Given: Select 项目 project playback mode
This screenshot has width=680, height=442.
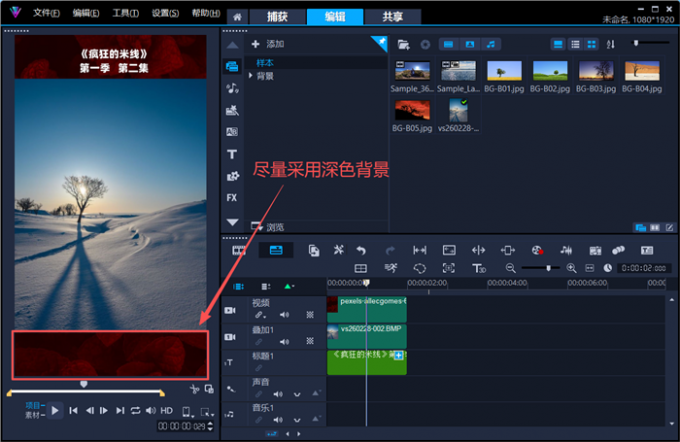Looking at the screenshot, I should pyautogui.click(x=35, y=406).
